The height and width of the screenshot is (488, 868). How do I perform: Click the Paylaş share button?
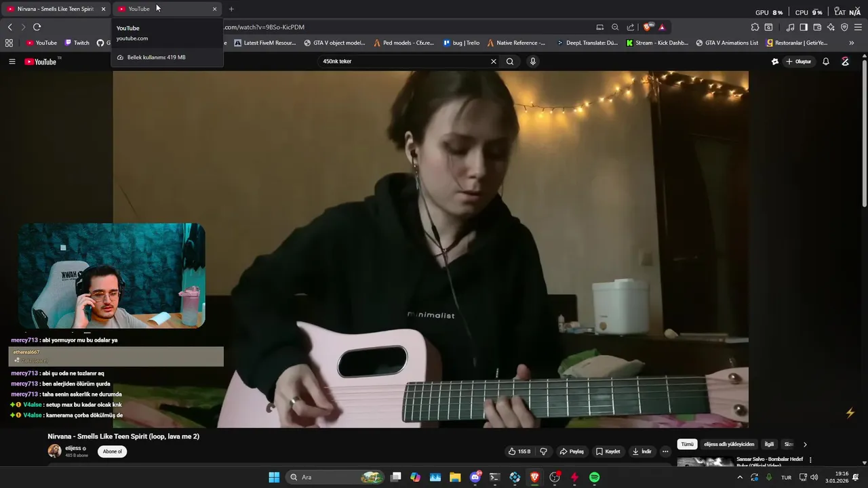tap(572, 451)
